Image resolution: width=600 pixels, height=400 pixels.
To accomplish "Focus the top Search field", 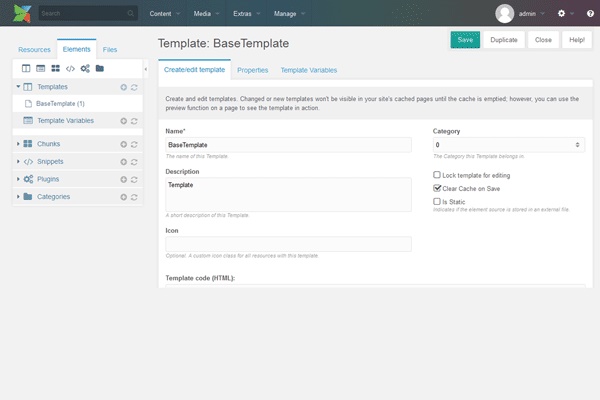I will click(x=88, y=13).
